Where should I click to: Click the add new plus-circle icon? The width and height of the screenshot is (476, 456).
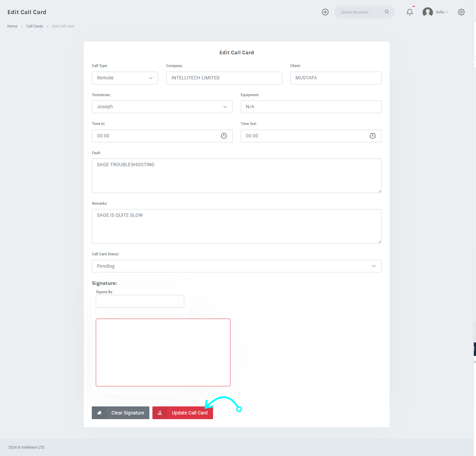[x=325, y=12]
